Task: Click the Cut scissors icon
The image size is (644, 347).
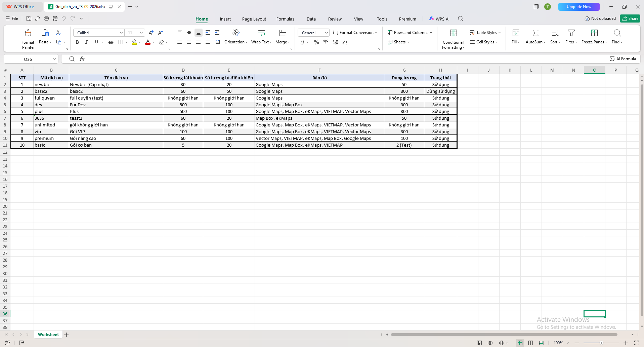Action: point(58,33)
